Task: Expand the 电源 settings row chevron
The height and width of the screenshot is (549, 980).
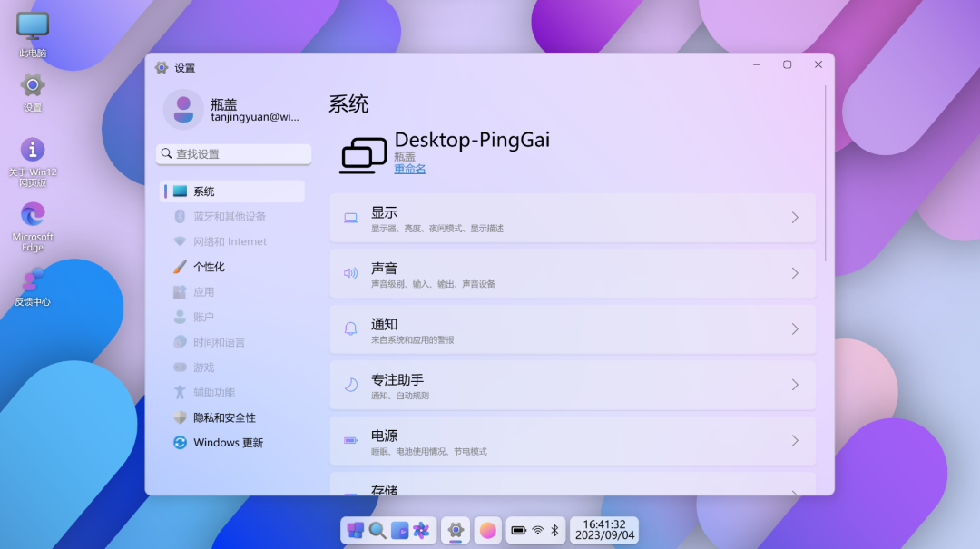Action: pyautogui.click(x=794, y=440)
